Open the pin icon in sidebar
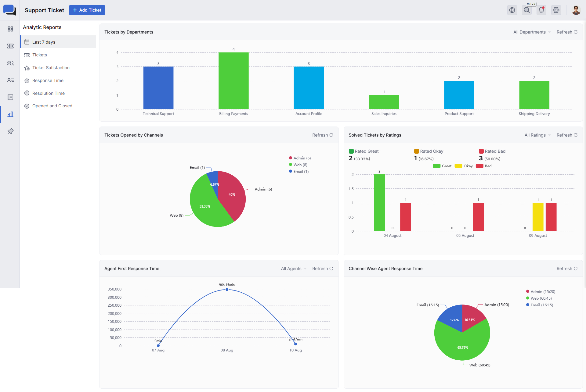The height and width of the screenshot is (392, 586). (10, 131)
